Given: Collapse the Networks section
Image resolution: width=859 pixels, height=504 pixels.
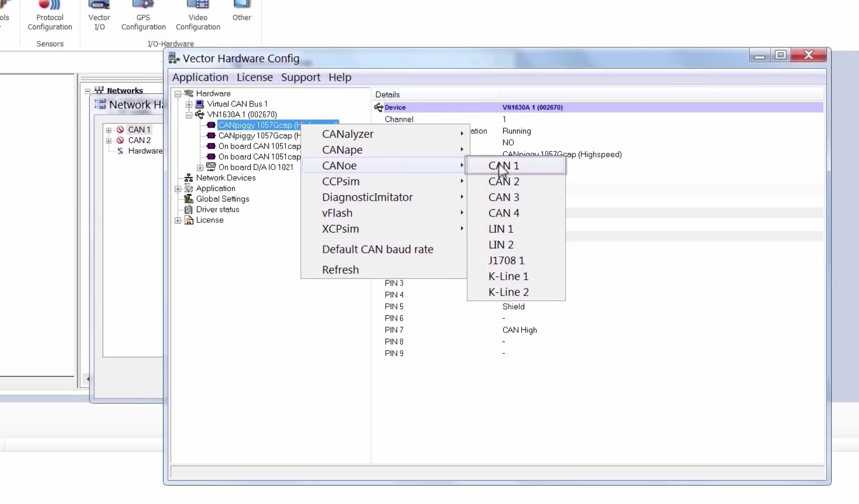Looking at the screenshot, I should tap(88, 91).
